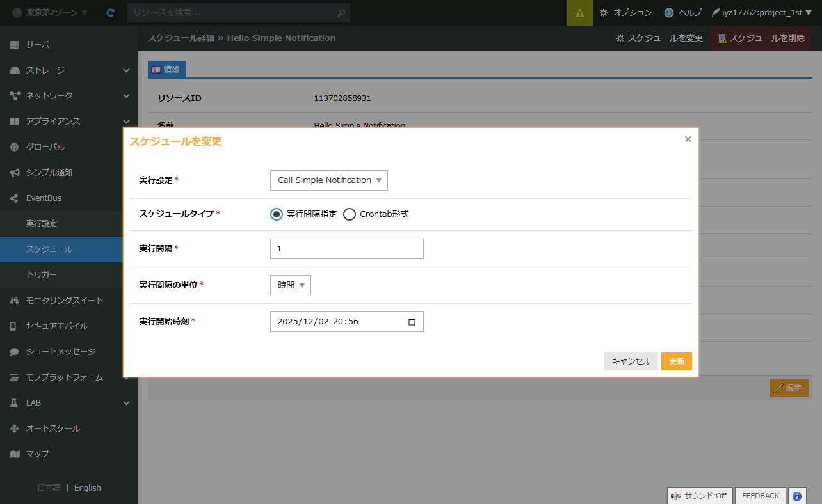Open the ヘルプ help icon
822x504 pixels.
click(682, 13)
